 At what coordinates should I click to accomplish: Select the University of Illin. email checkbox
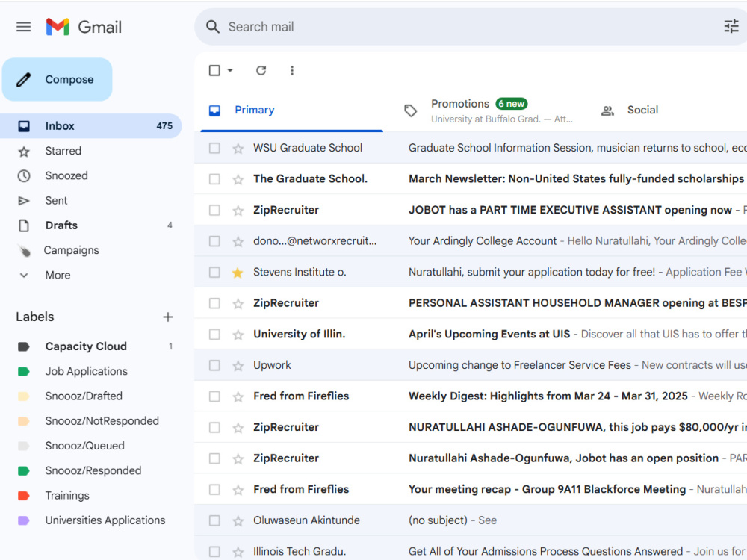click(214, 335)
